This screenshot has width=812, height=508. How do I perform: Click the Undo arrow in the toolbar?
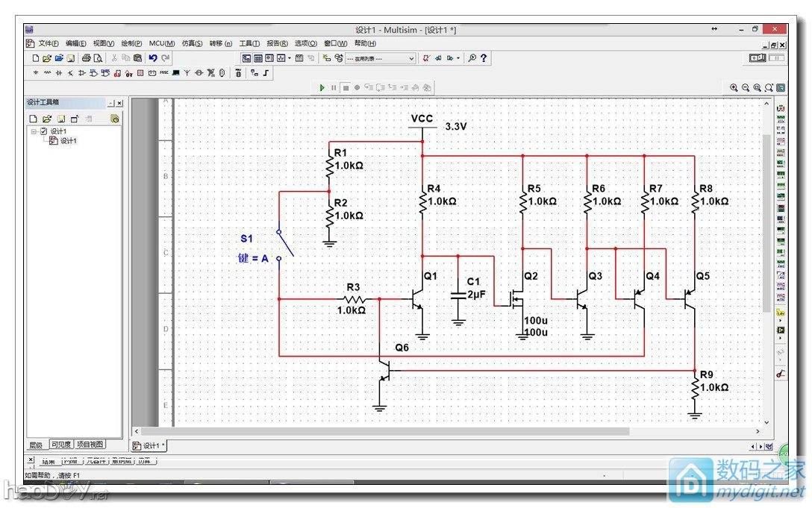point(152,58)
